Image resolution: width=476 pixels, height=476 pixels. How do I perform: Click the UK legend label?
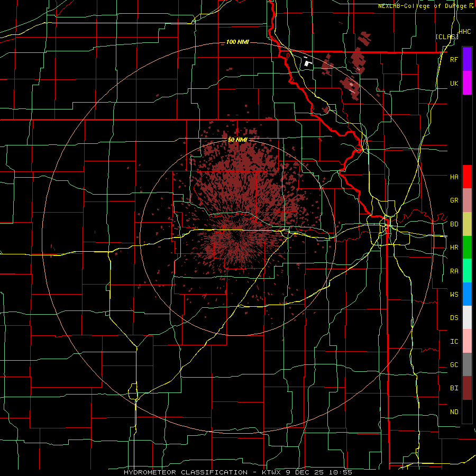coord(454,83)
